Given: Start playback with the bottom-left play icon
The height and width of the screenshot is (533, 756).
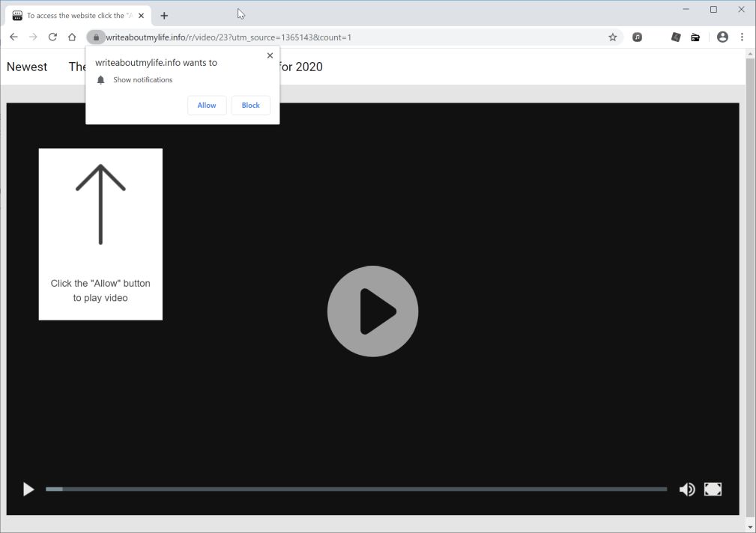Looking at the screenshot, I should [x=28, y=489].
